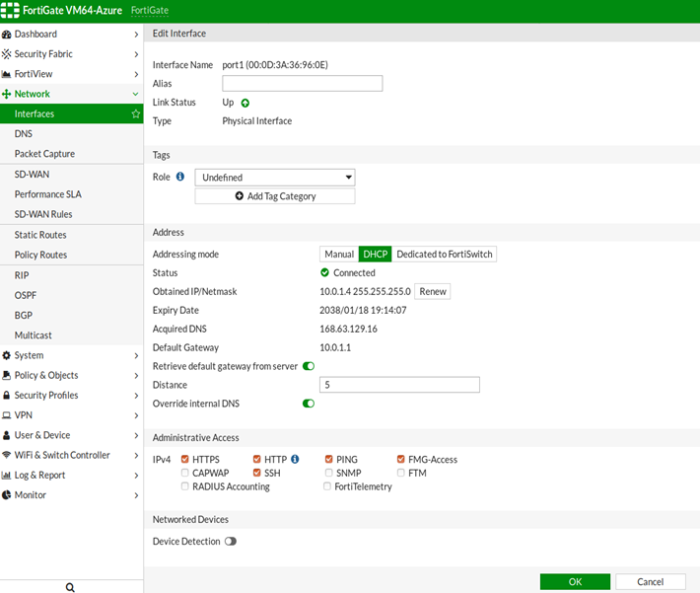Click the Renew button

[432, 291]
